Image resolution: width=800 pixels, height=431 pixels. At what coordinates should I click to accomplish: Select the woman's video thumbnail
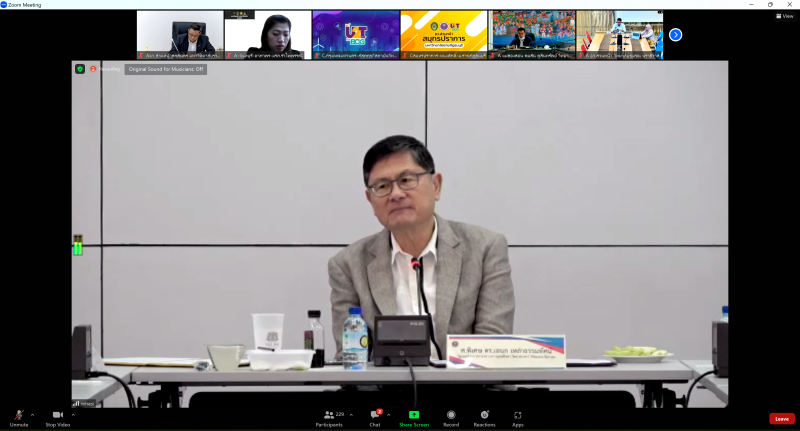[268, 34]
